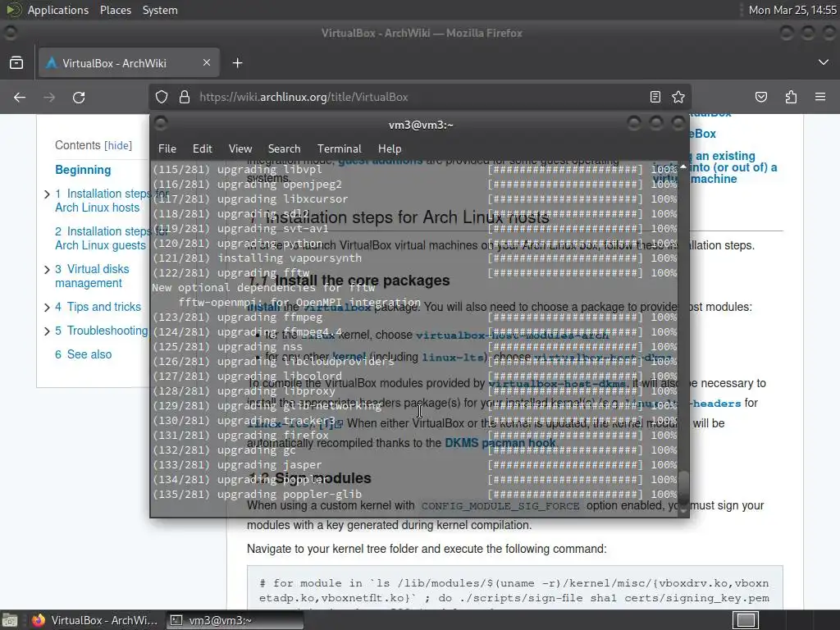
Task: Jump to Beginning in contents
Action: pos(83,170)
